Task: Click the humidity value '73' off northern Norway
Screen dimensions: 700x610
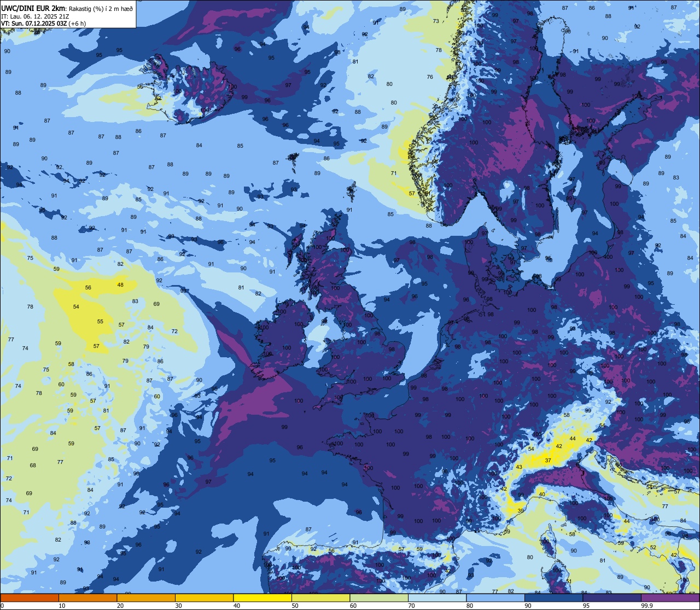Action: pyautogui.click(x=436, y=21)
